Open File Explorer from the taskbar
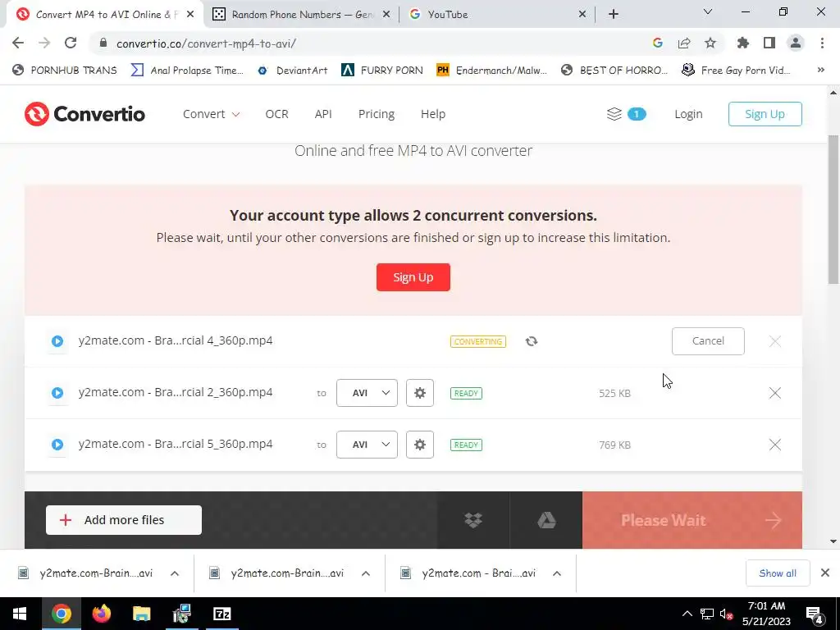The image size is (840, 630). pos(141,614)
